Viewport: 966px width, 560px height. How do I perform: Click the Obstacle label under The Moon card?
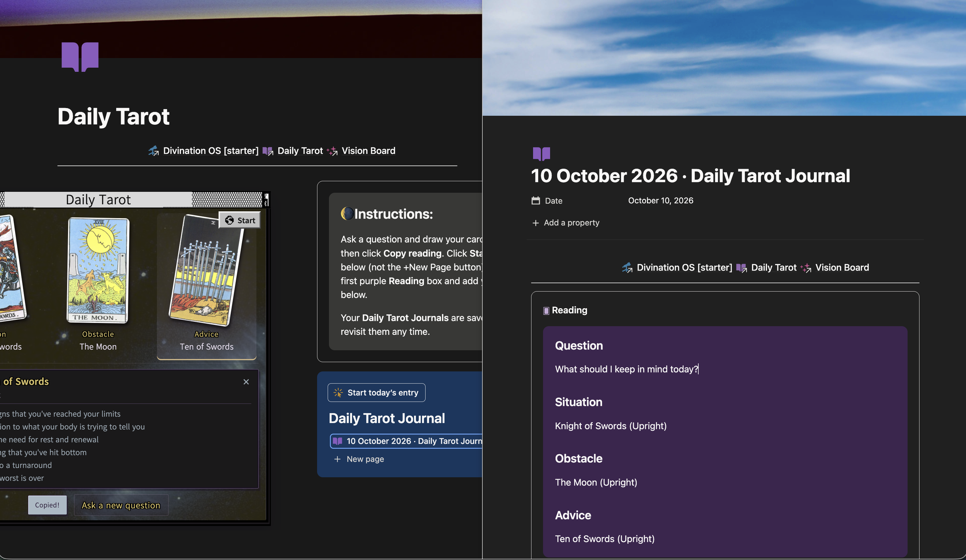(x=98, y=334)
